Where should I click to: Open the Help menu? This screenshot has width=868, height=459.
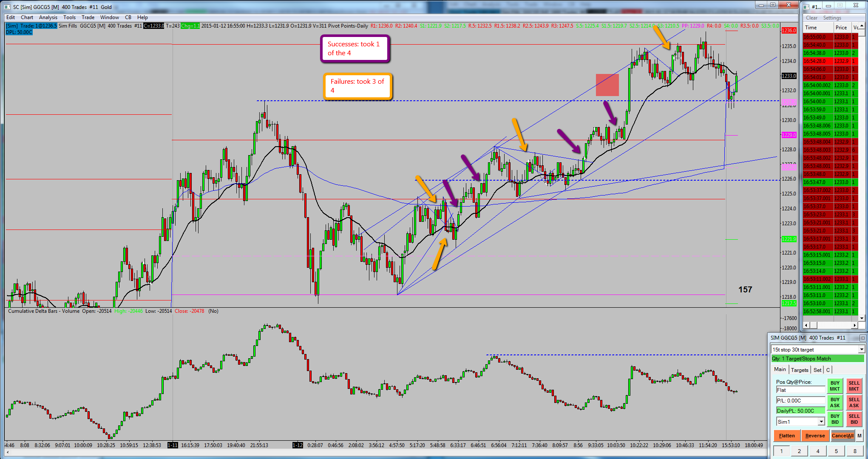(142, 17)
